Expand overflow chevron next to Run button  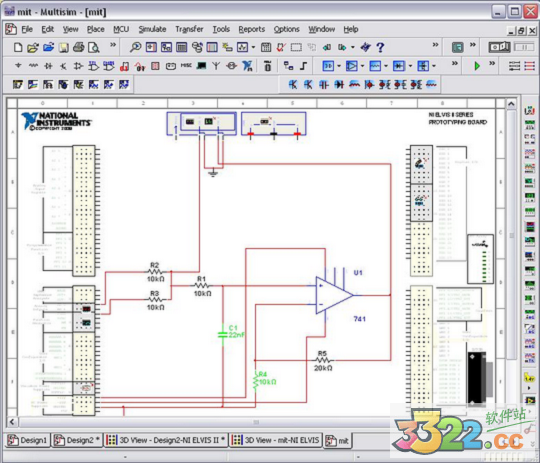tap(492, 63)
